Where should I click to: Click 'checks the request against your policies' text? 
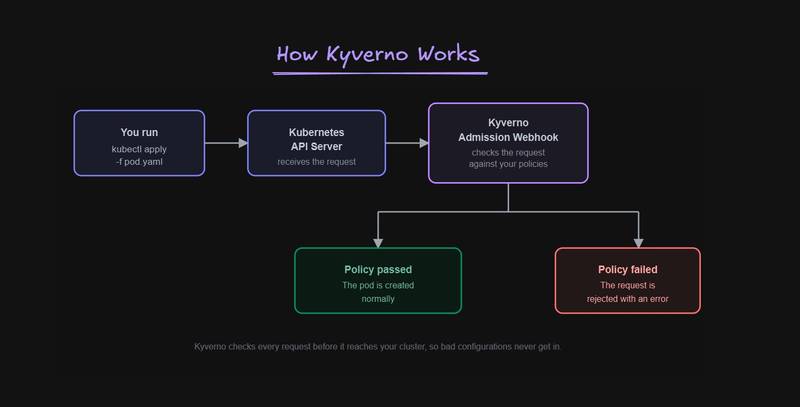click(x=508, y=158)
